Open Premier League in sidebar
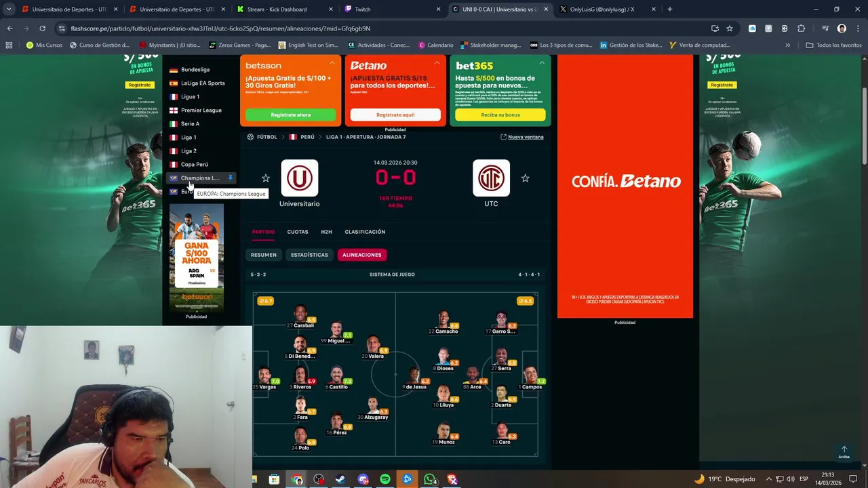Image resolution: width=868 pixels, height=488 pixels. [x=202, y=110]
